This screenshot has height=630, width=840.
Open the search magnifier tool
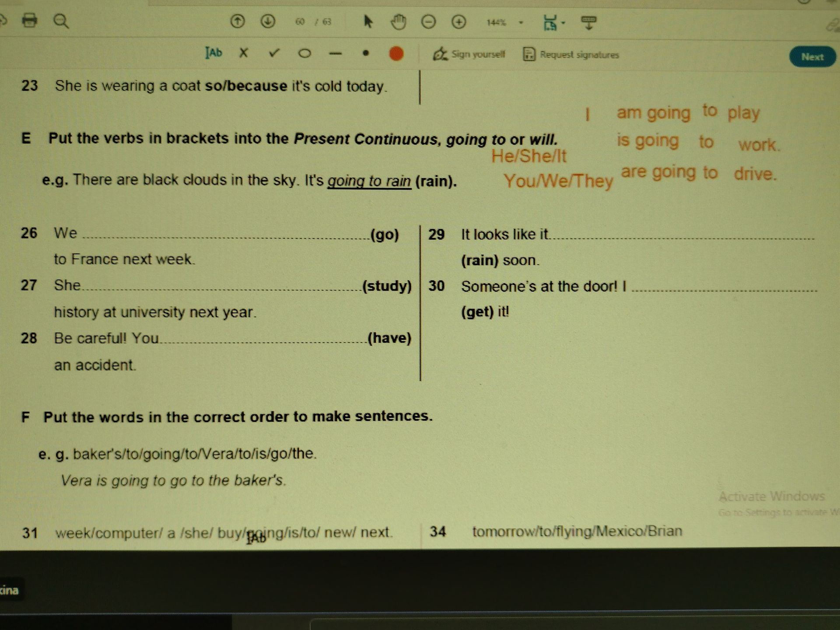pyautogui.click(x=61, y=21)
